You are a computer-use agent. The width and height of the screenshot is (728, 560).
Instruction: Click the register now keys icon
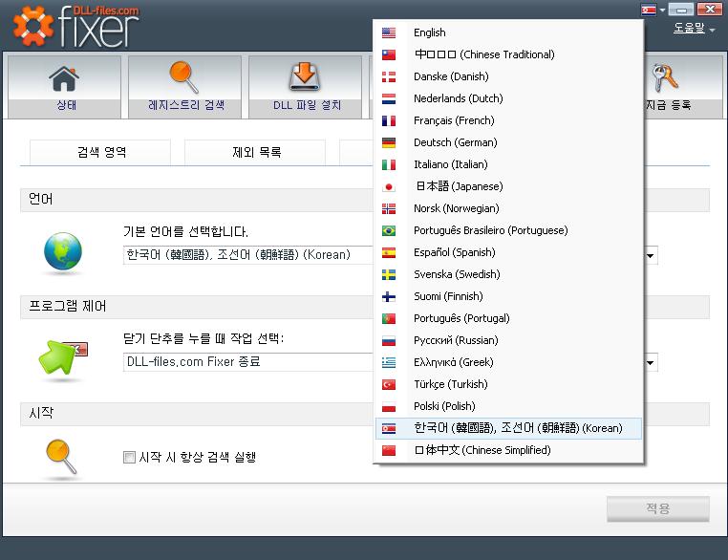[665, 77]
